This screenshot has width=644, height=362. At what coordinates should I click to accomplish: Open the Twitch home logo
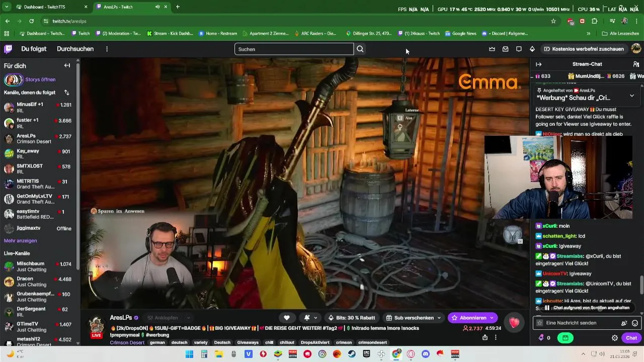[8, 49]
